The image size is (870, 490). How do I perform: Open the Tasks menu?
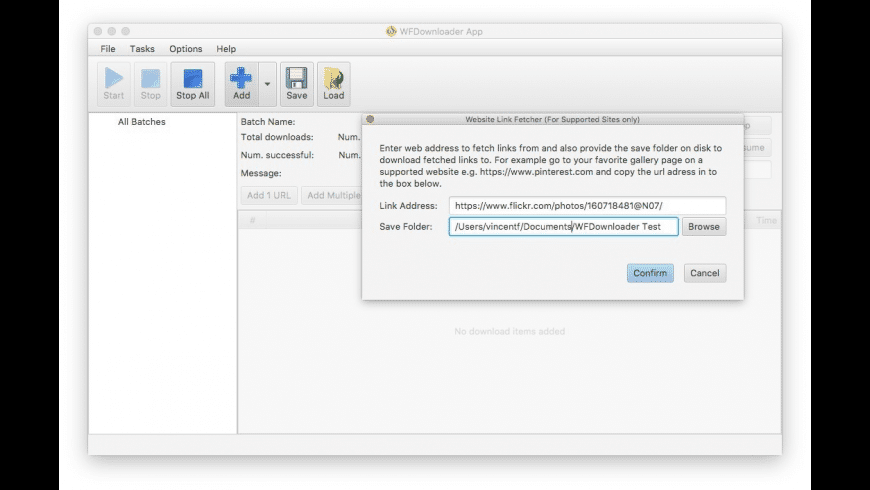[142, 49]
